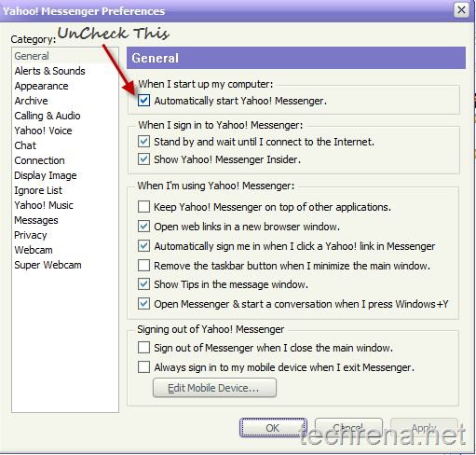Viewport: 476px width, 455px height.
Task: Select the Connection category
Action: [x=39, y=160]
